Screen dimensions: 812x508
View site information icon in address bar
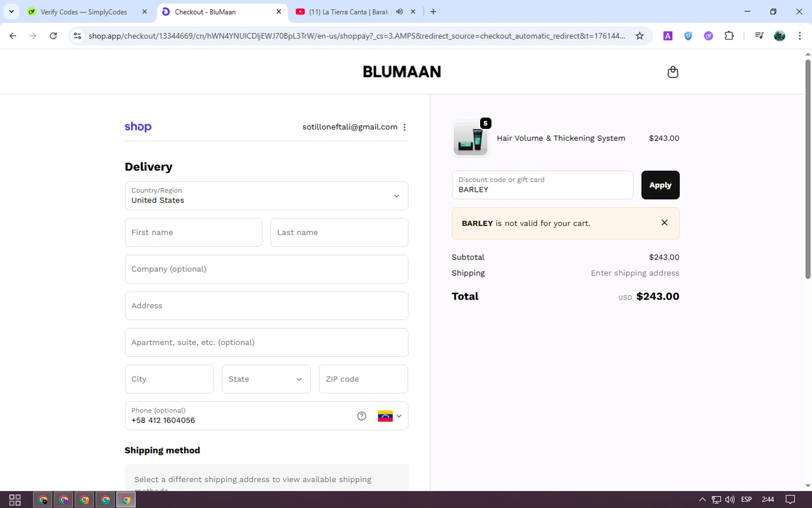77,36
